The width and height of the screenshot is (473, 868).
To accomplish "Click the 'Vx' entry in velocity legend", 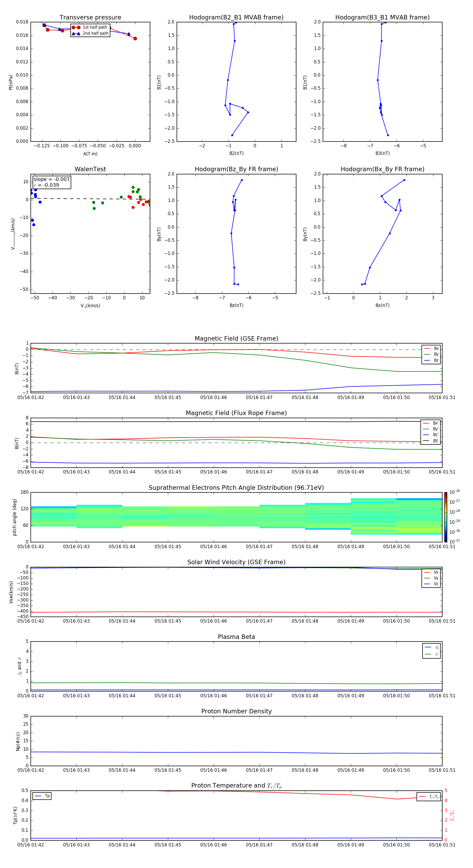I will (x=431, y=572).
